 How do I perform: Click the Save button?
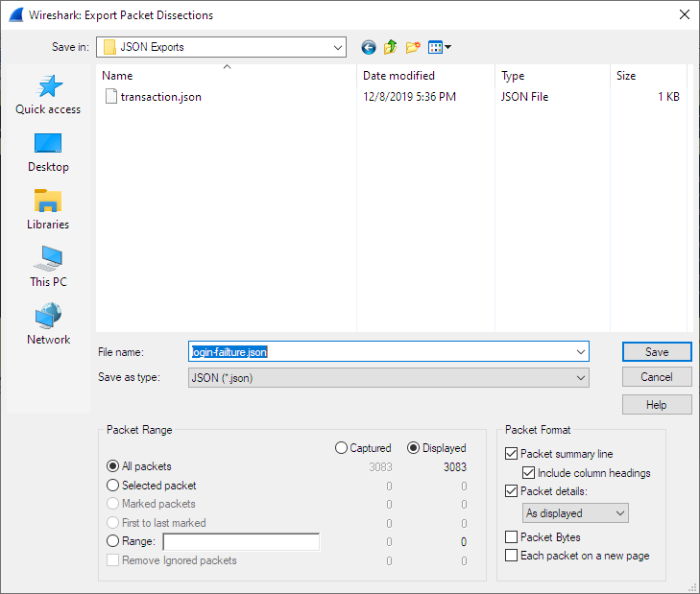point(657,351)
